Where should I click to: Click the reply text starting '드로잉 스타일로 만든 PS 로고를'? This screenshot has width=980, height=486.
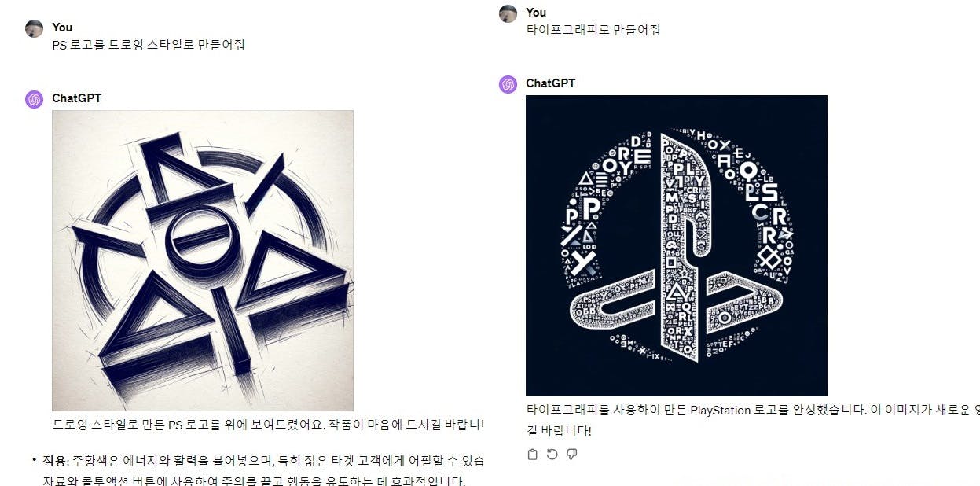268,425
